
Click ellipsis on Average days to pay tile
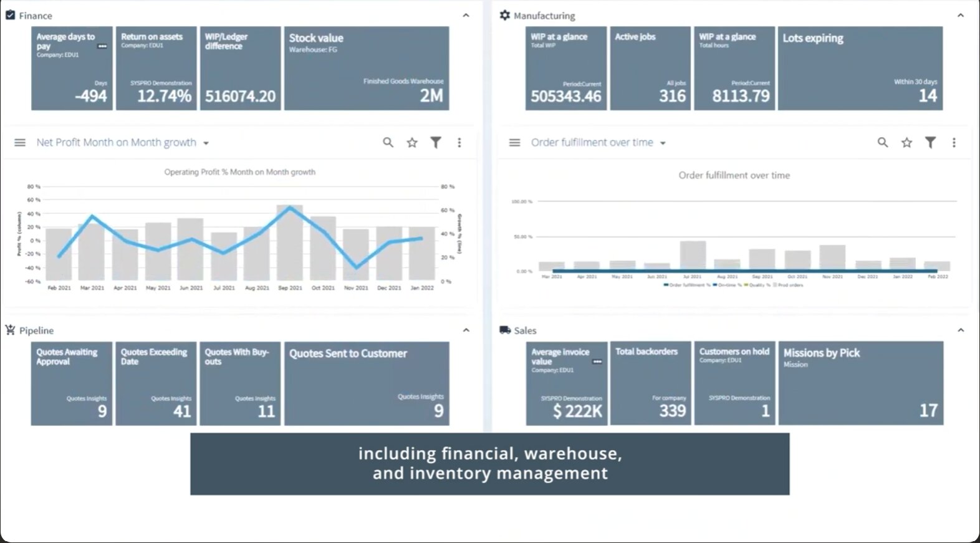pyautogui.click(x=102, y=47)
